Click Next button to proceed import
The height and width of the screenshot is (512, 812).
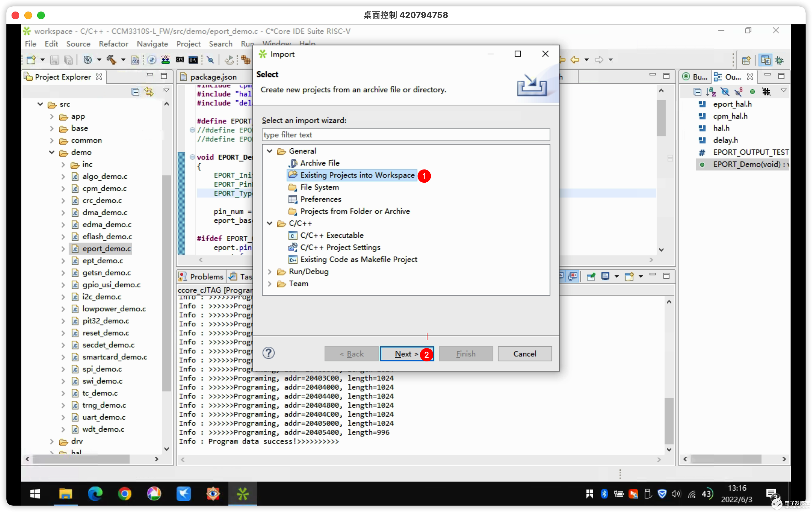pos(407,353)
